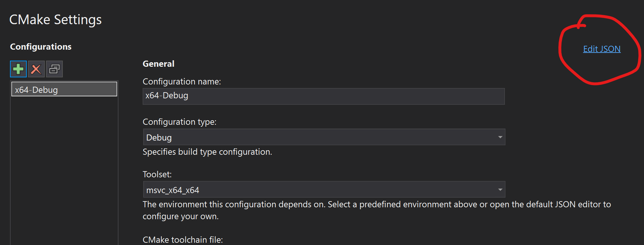644x245 pixels.
Task: Open the Configuration type dropdown
Action: click(324, 137)
